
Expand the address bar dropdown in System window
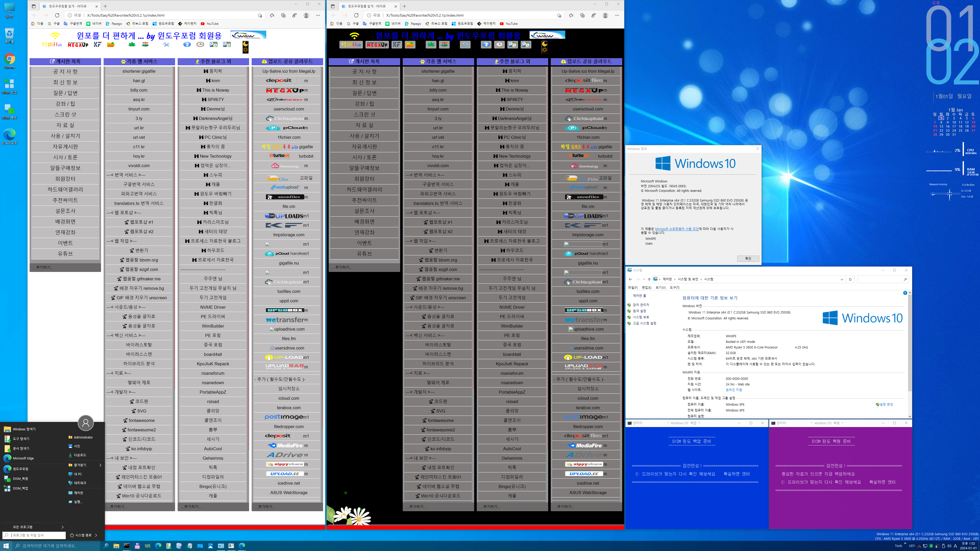pos(841,280)
